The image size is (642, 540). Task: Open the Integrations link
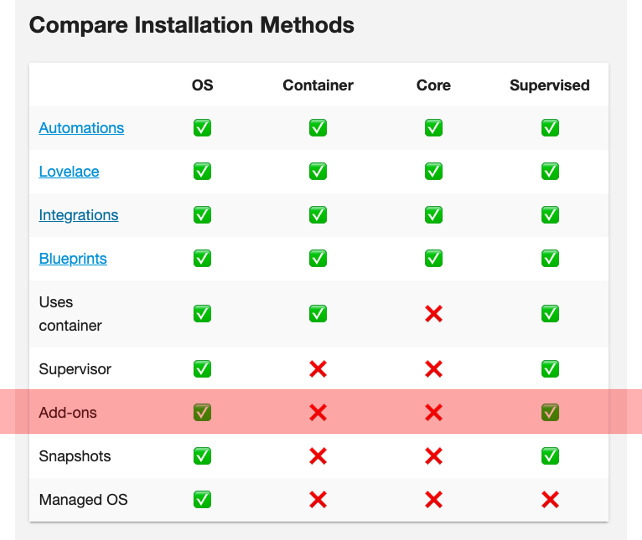79,215
